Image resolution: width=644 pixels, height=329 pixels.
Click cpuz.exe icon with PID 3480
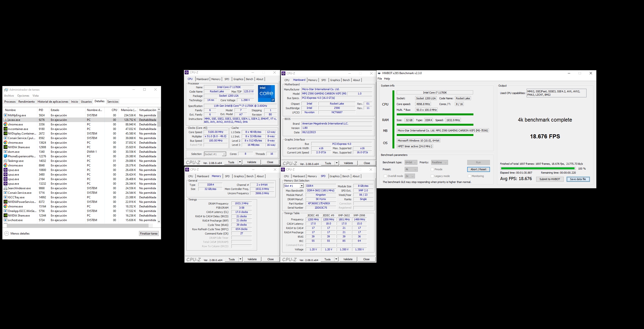click(6, 175)
